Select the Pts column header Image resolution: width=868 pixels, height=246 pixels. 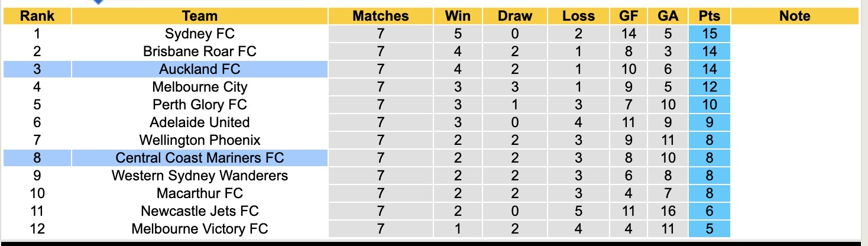710,16
